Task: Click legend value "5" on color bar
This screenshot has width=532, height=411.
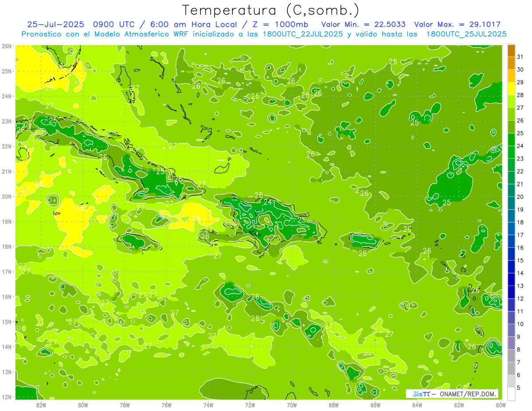Action: [x=519, y=388]
